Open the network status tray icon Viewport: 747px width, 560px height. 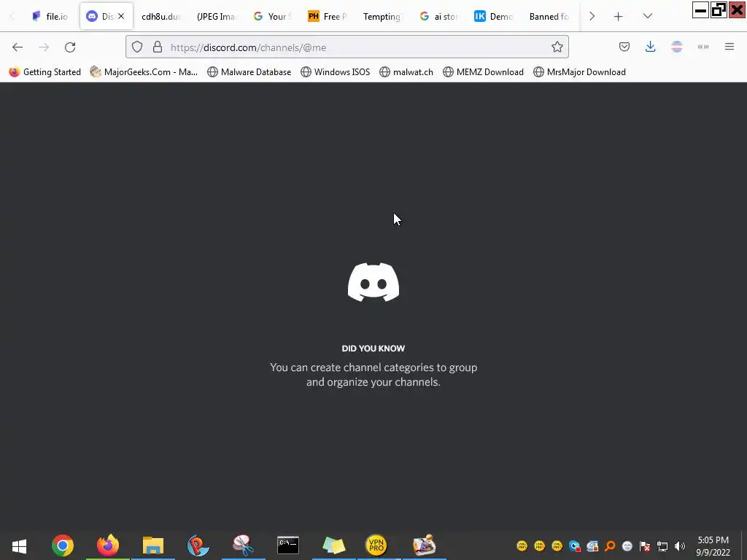(x=662, y=545)
